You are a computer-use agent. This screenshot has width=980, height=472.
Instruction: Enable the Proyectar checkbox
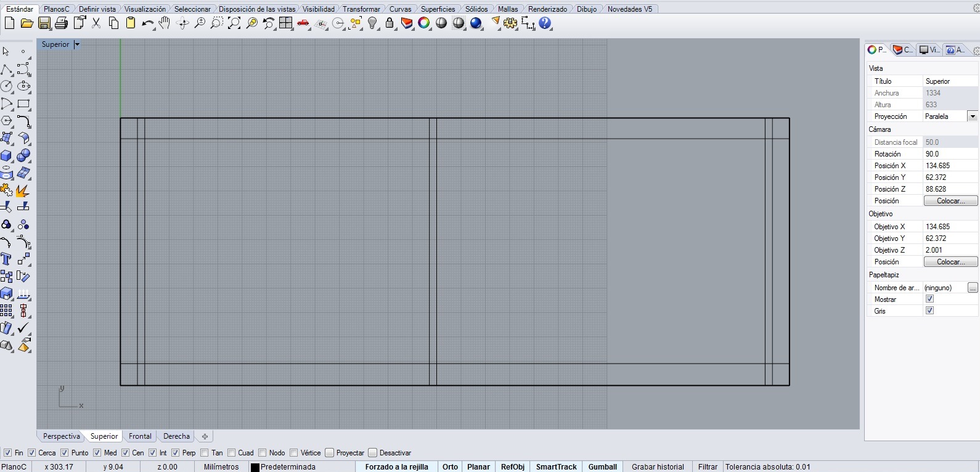click(330, 453)
